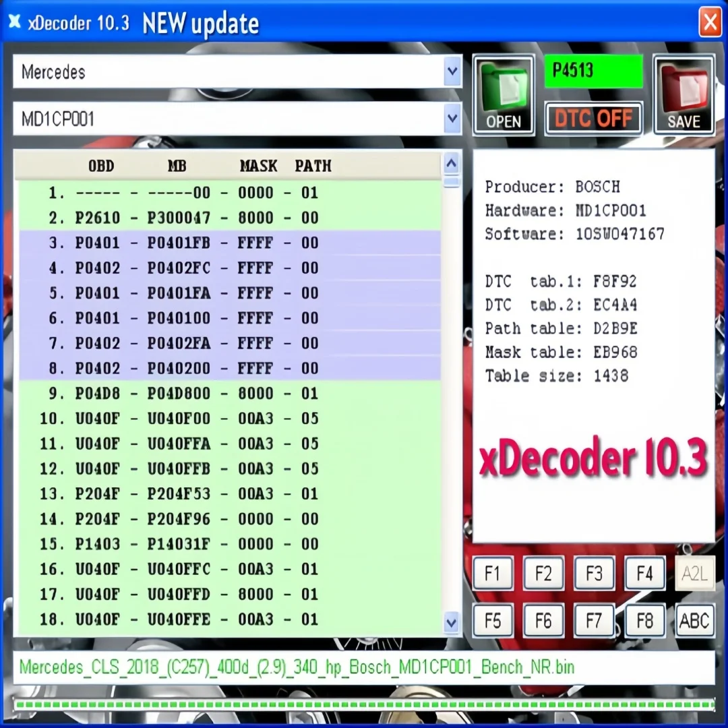Click the Producer BOSCH info line
Image resolution: width=728 pixels, height=728 pixels.
(553, 187)
